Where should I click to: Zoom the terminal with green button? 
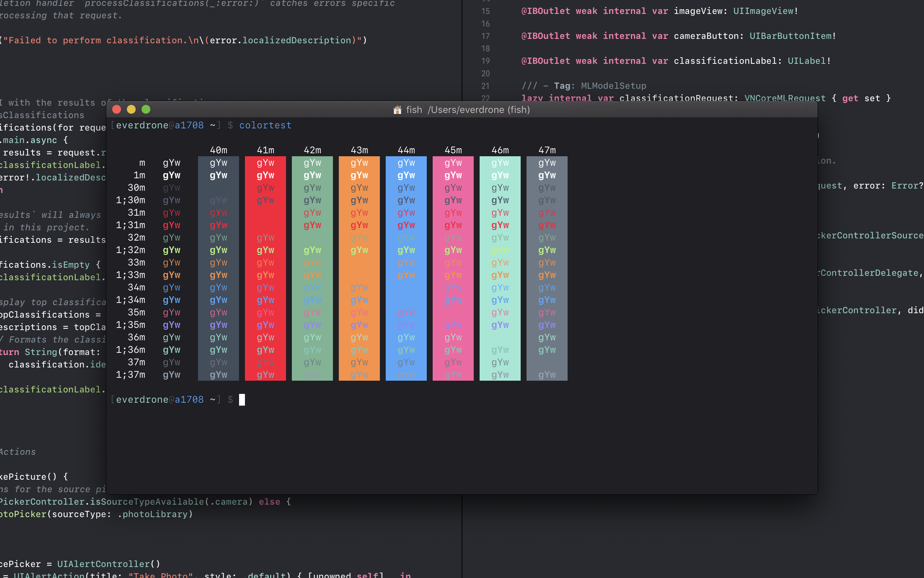[146, 110]
